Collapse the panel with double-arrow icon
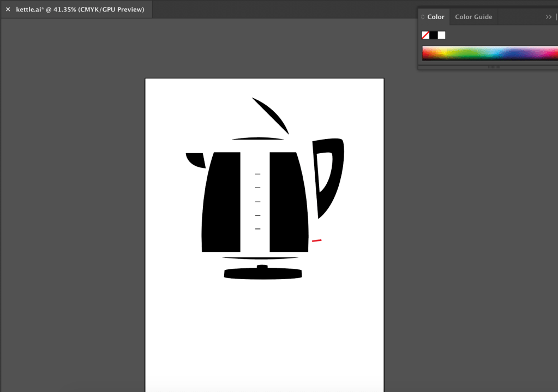558x392 pixels. tap(549, 17)
